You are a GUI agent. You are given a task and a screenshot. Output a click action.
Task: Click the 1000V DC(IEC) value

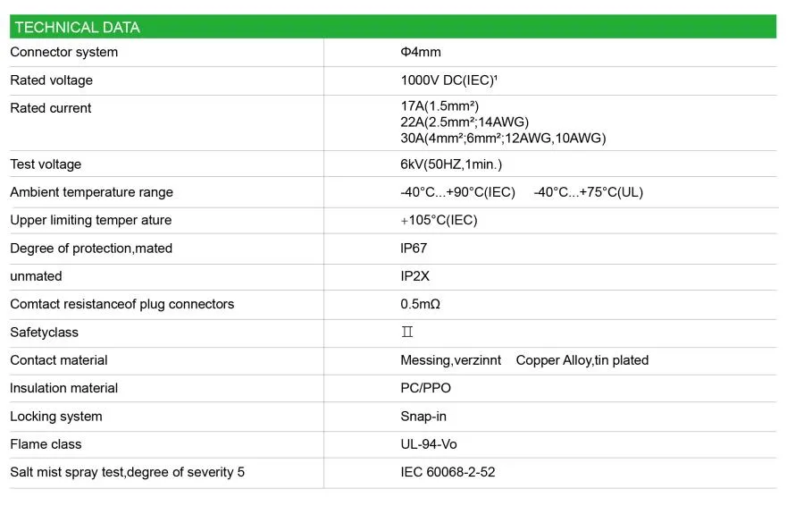448,80
